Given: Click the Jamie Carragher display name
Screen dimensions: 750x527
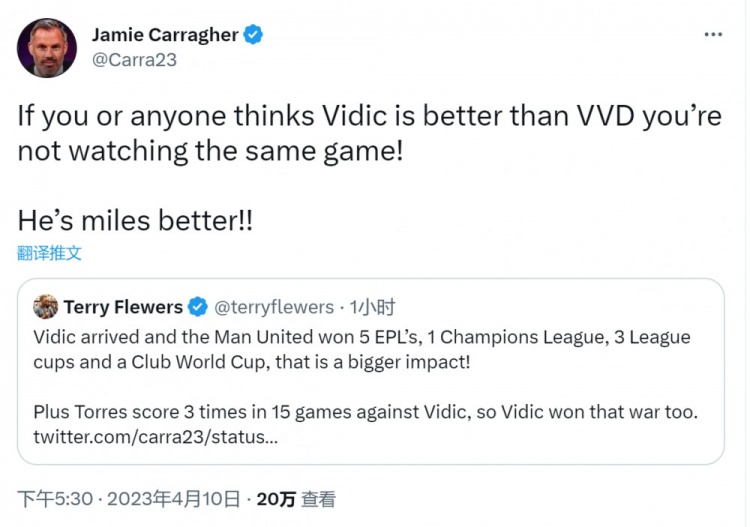Looking at the screenshot, I should [165, 35].
